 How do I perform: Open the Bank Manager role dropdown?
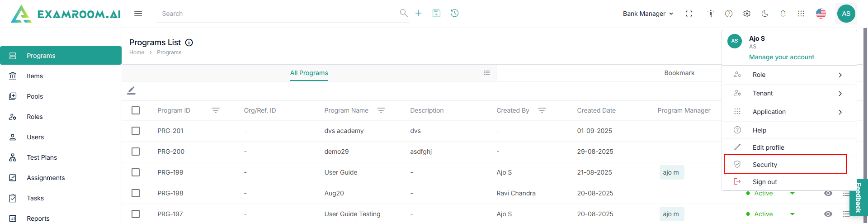(x=648, y=14)
